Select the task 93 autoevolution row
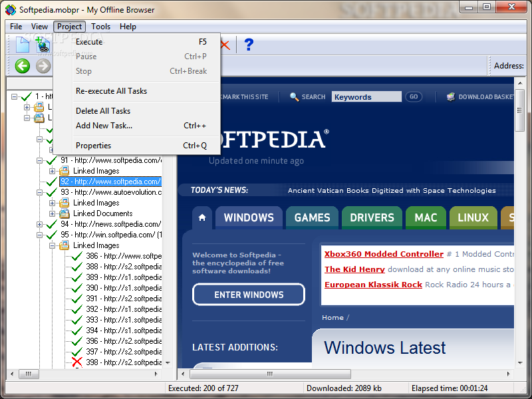The height and width of the screenshot is (399, 532). [x=111, y=192]
